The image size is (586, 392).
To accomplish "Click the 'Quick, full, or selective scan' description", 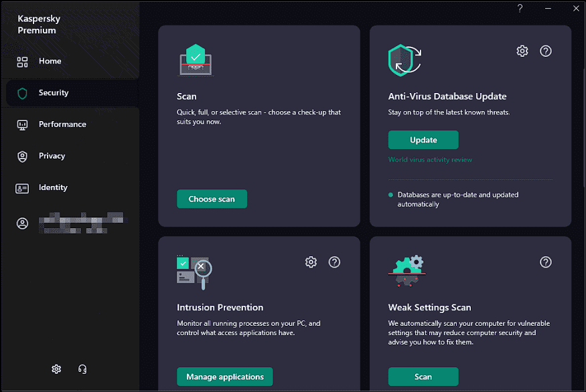I will click(x=259, y=117).
